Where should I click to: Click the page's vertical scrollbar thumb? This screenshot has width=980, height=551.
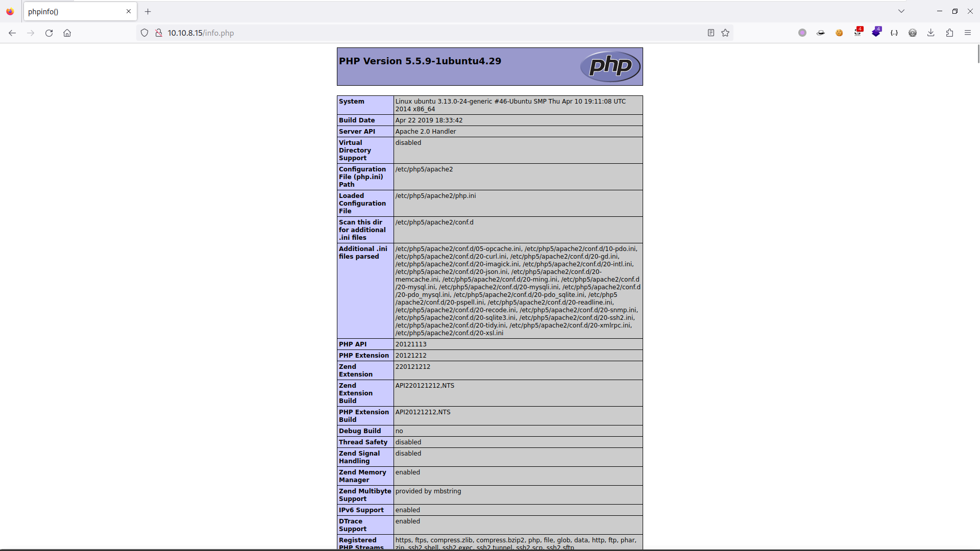point(978,54)
